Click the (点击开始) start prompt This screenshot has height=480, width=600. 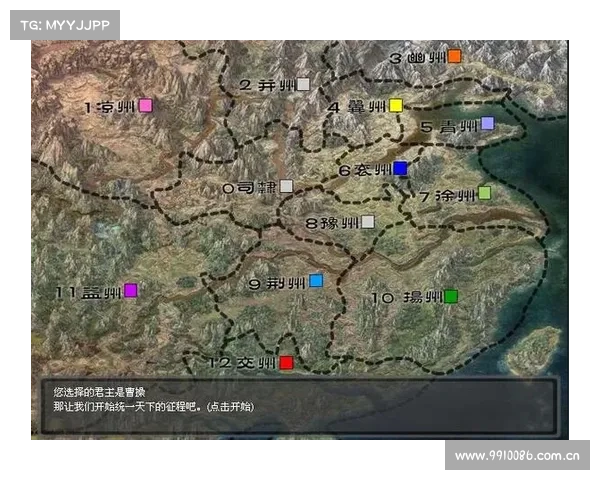pos(230,407)
